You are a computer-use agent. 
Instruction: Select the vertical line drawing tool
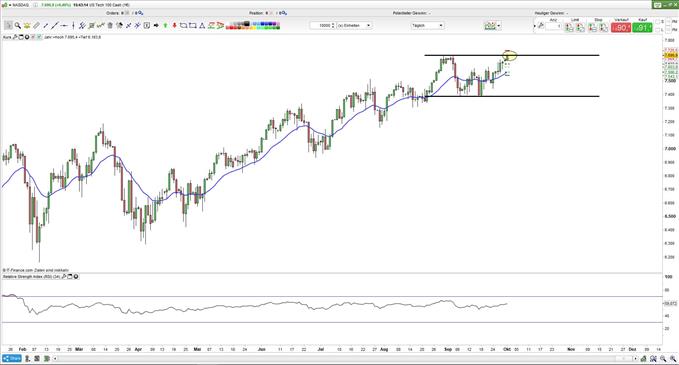tap(74, 26)
